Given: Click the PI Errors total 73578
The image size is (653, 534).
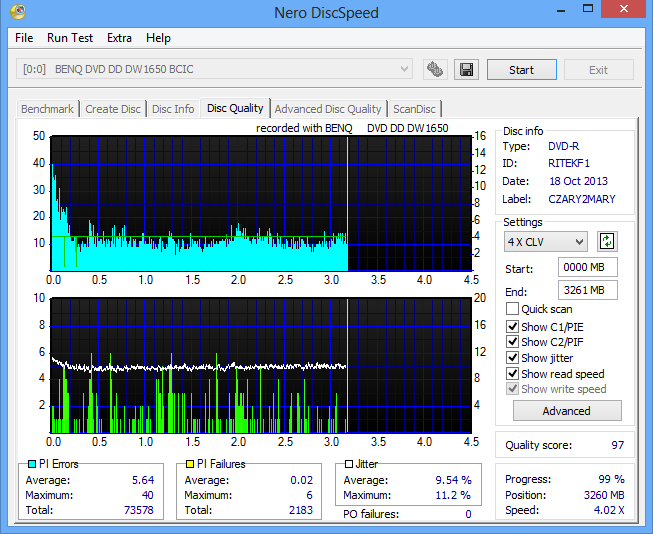Looking at the screenshot, I should [x=139, y=510].
